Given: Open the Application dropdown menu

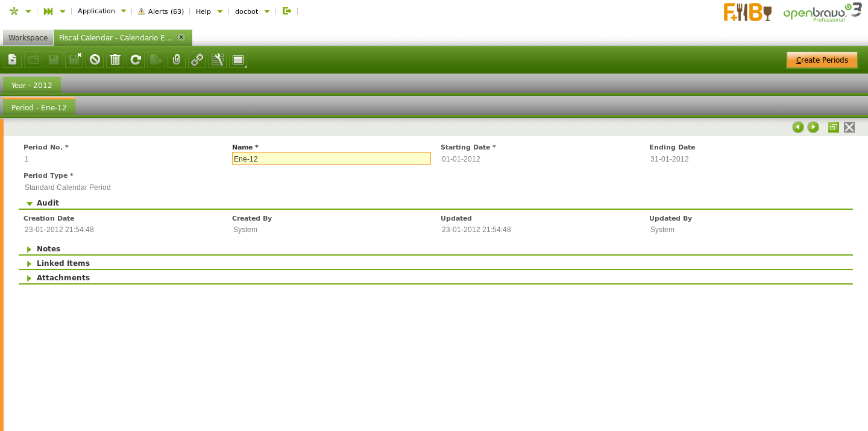Looking at the screenshot, I should [x=101, y=11].
